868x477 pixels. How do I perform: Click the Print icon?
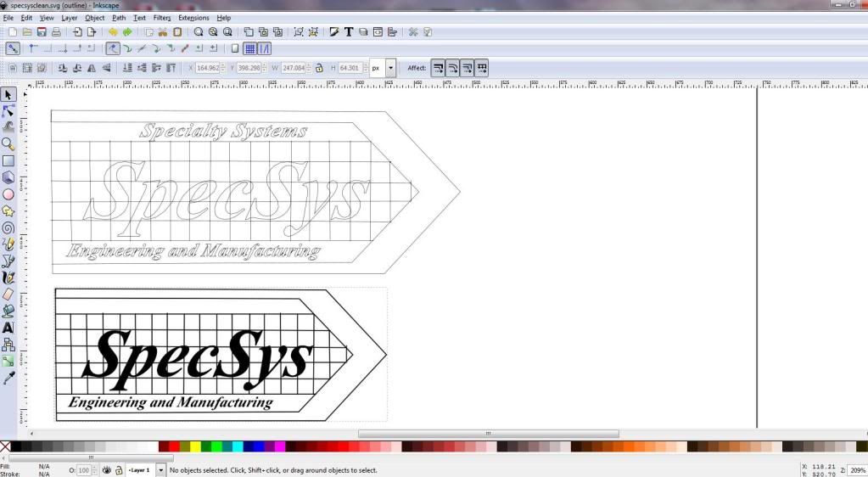tap(56, 32)
